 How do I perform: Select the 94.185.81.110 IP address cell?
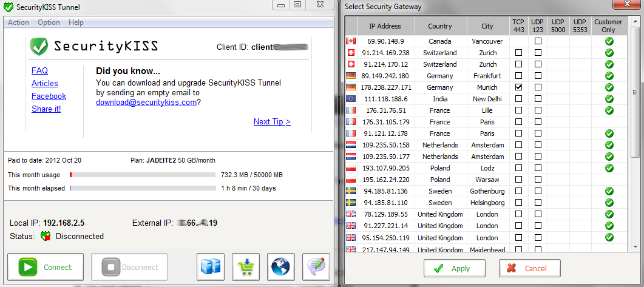tap(385, 203)
